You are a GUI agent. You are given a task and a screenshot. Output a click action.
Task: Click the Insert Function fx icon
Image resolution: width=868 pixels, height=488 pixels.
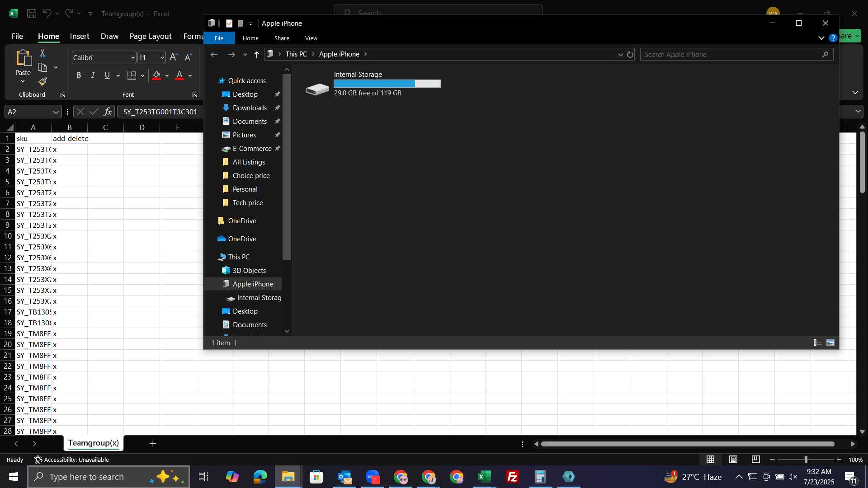click(108, 112)
